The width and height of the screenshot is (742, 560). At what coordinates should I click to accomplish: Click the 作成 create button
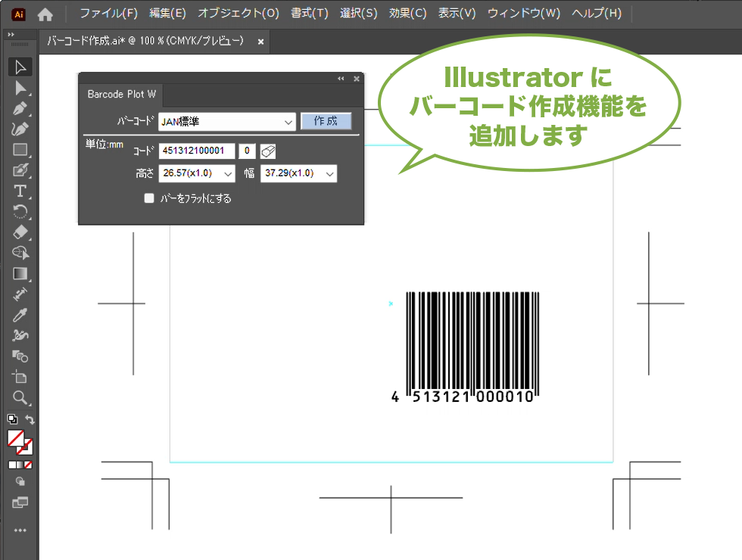coord(326,121)
